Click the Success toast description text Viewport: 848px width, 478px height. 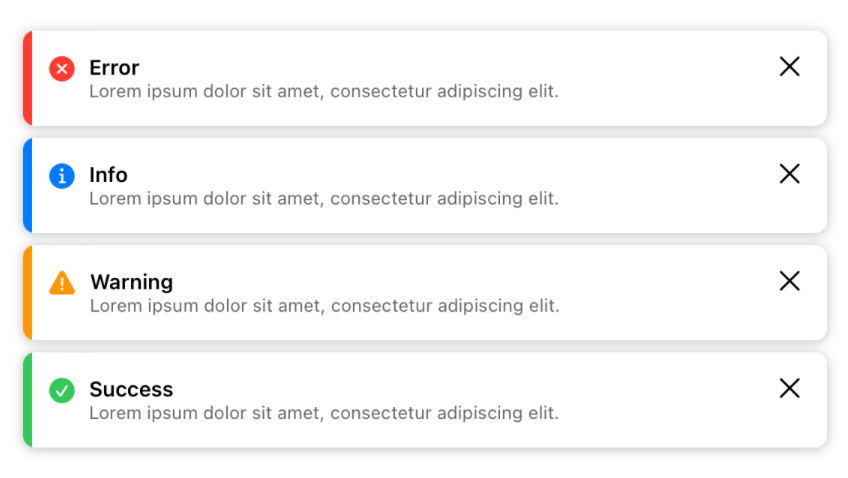324,413
